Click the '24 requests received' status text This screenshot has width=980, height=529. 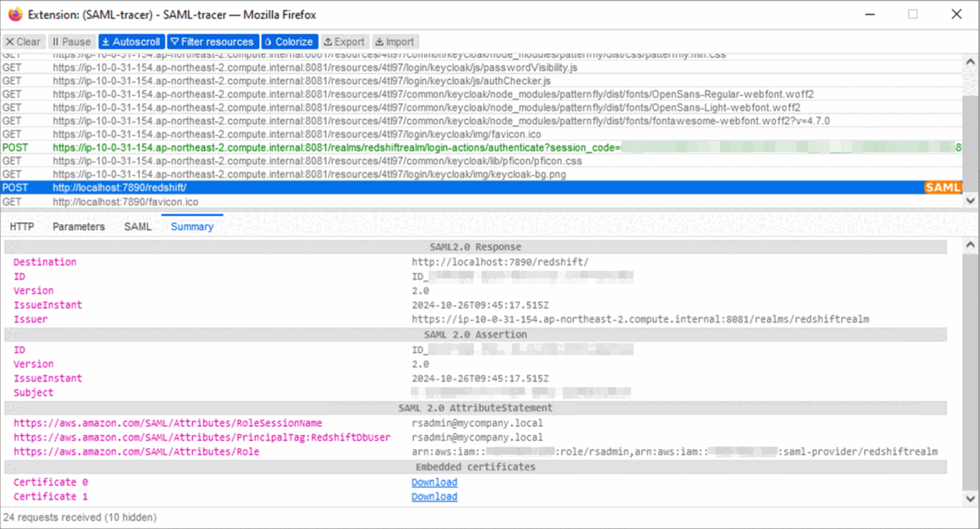point(80,517)
